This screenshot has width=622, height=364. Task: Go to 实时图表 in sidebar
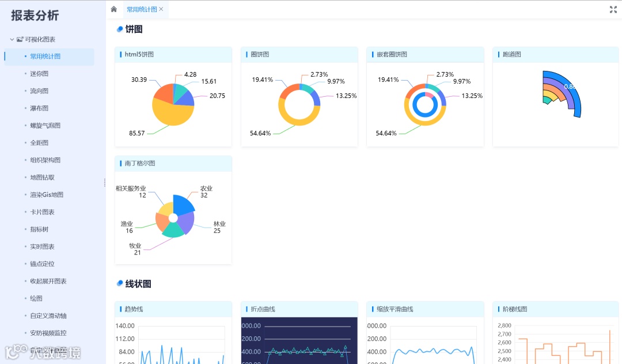tap(43, 247)
